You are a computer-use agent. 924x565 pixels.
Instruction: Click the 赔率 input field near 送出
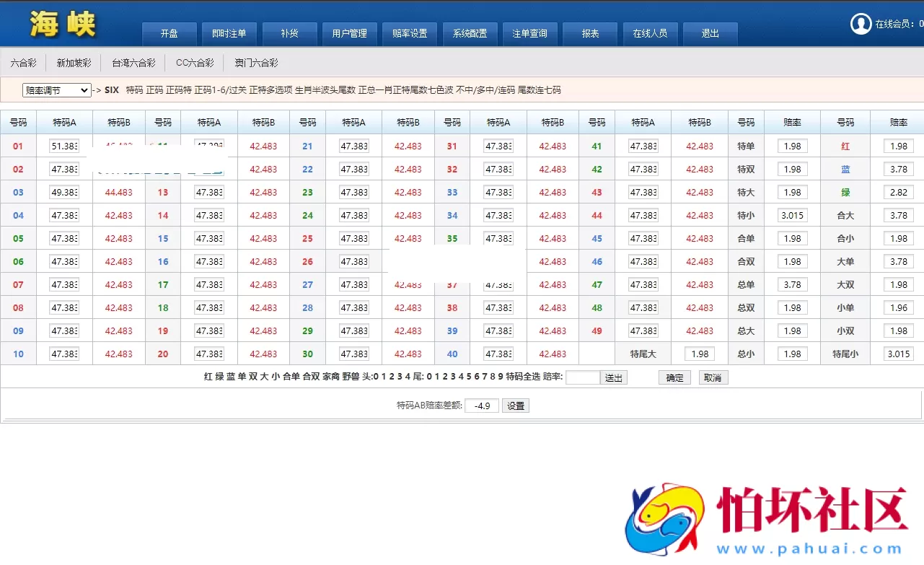[582, 377]
